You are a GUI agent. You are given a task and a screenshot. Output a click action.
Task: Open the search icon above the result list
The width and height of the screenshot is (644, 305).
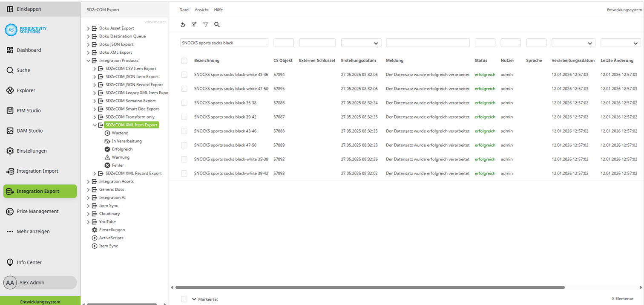pyautogui.click(x=217, y=25)
